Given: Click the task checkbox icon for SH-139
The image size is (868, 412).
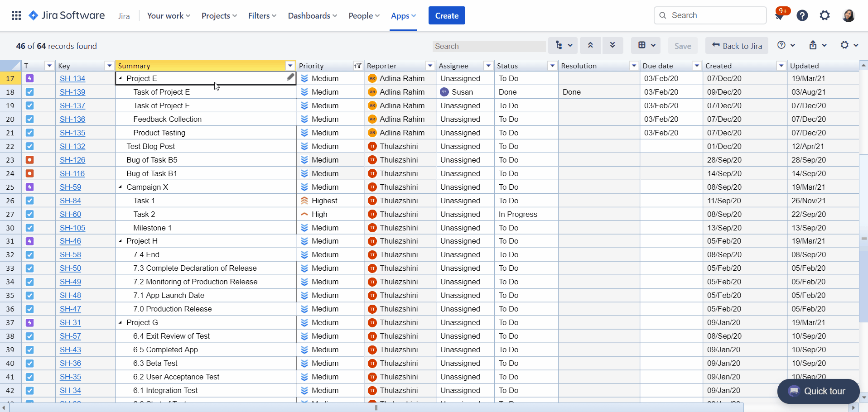Looking at the screenshot, I should 29,92.
